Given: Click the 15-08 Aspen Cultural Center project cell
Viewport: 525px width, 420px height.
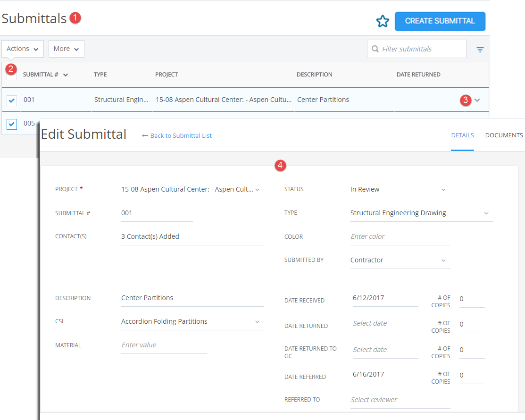Looking at the screenshot, I should [x=223, y=100].
